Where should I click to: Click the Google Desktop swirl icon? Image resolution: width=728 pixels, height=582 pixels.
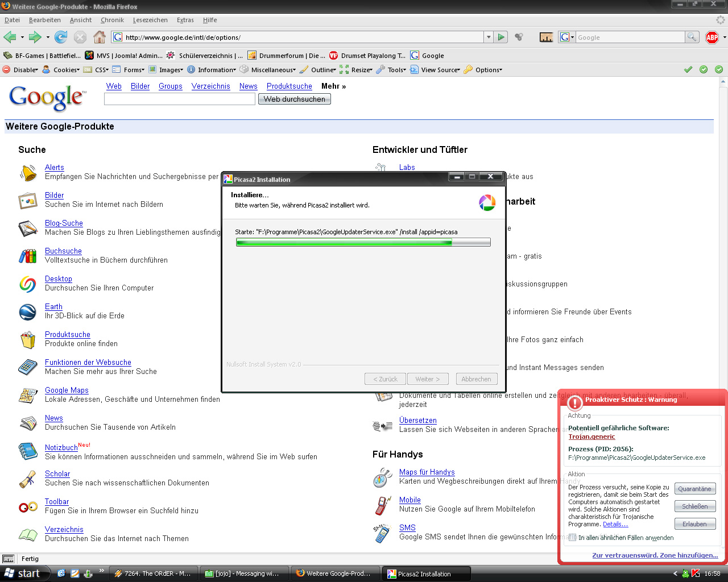pyautogui.click(x=28, y=284)
